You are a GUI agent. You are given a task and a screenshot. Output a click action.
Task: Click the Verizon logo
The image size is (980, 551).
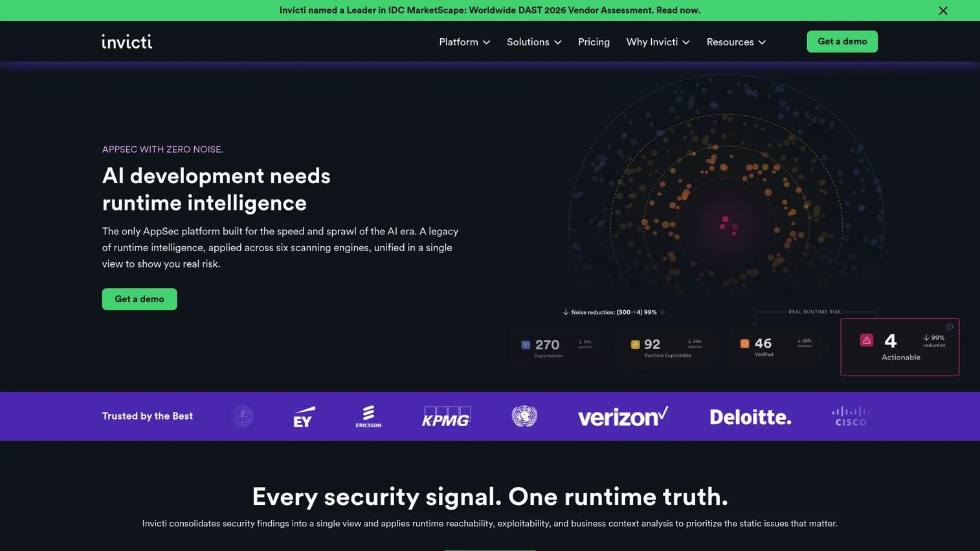pos(623,416)
